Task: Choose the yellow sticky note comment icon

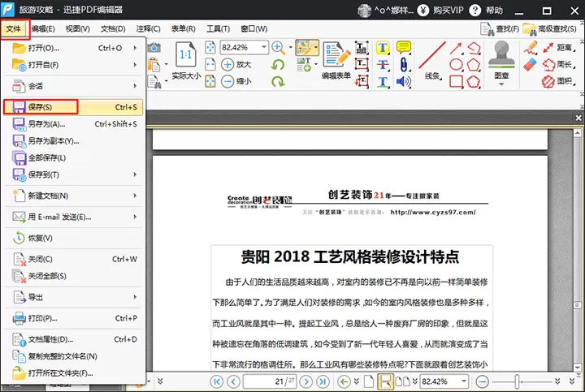Action: click(403, 47)
